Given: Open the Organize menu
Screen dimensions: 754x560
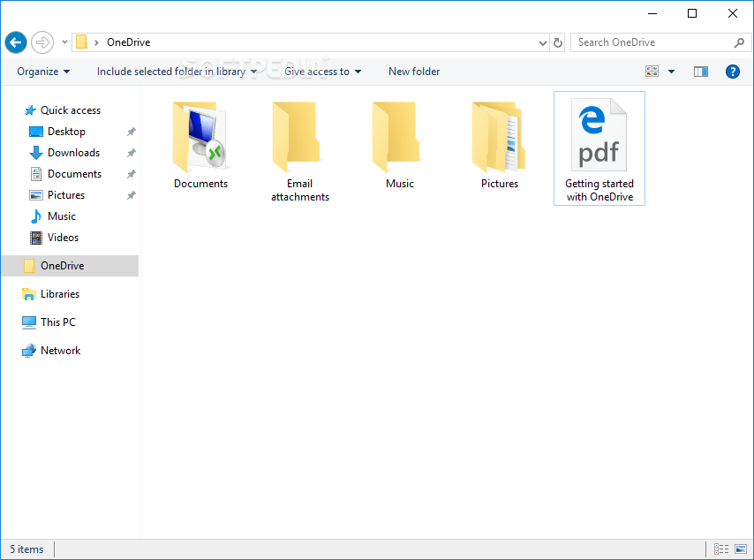Looking at the screenshot, I should pyautogui.click(x=43, y=72).
